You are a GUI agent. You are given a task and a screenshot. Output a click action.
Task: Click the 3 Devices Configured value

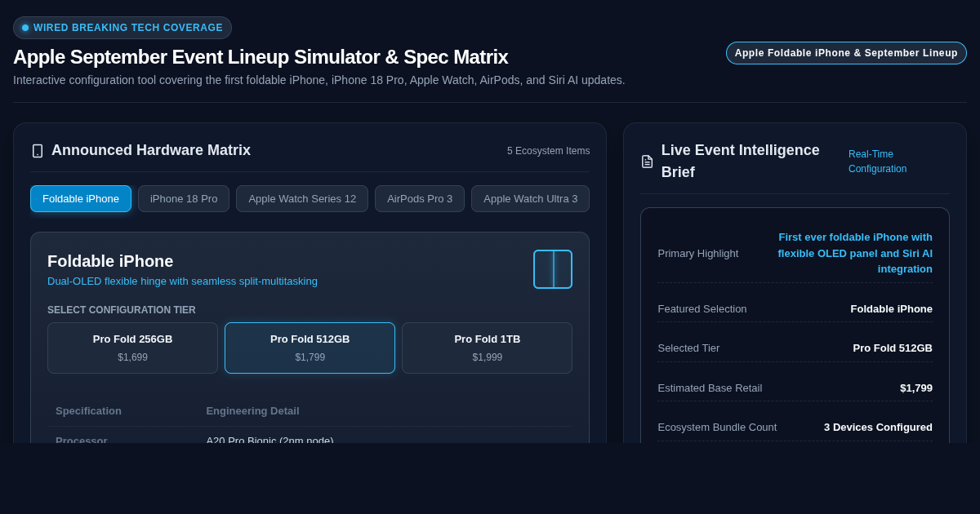coord(878,428)
